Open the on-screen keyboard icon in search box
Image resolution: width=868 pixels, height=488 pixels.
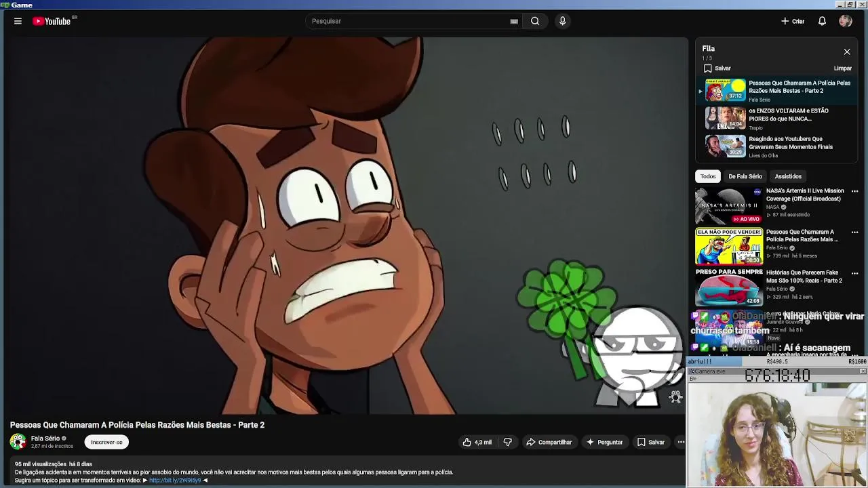tap(514, 21)
